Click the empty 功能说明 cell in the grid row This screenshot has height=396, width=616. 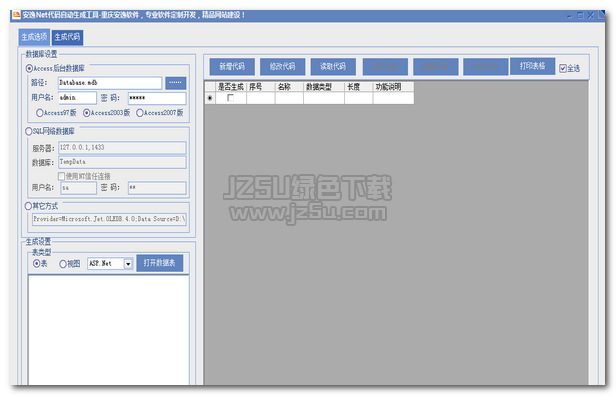393,98
